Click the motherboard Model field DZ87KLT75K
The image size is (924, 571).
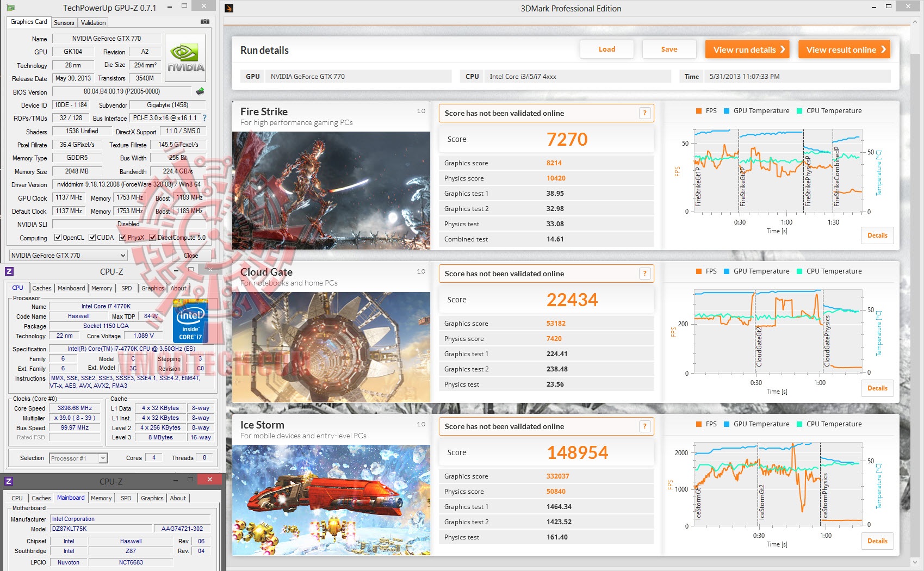coord(102,529)
